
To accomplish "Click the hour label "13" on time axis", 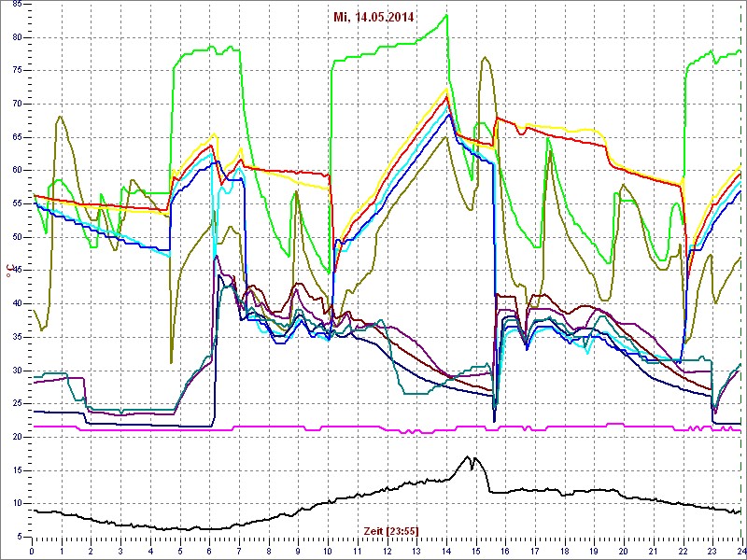I will [x=416, y=552].
